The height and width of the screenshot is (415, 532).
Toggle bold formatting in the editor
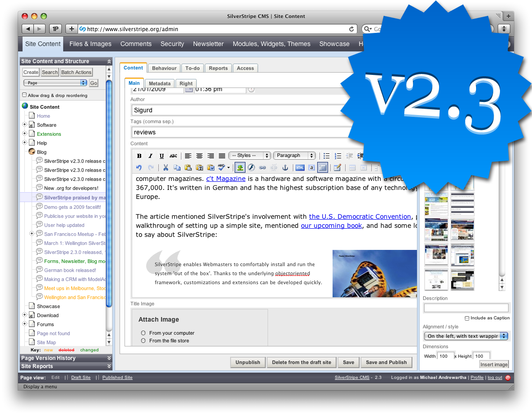(x=139, y=156)
